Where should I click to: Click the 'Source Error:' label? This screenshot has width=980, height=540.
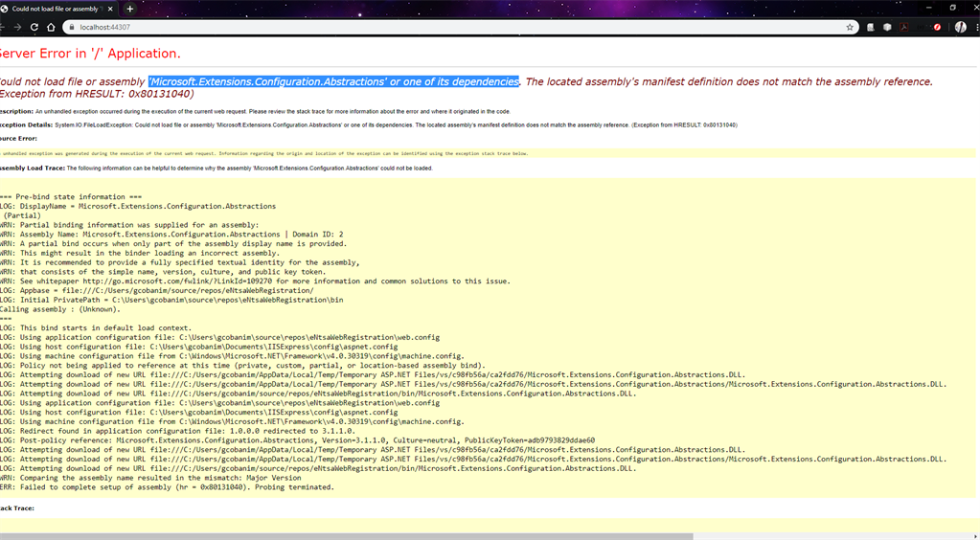click(19, 139)
